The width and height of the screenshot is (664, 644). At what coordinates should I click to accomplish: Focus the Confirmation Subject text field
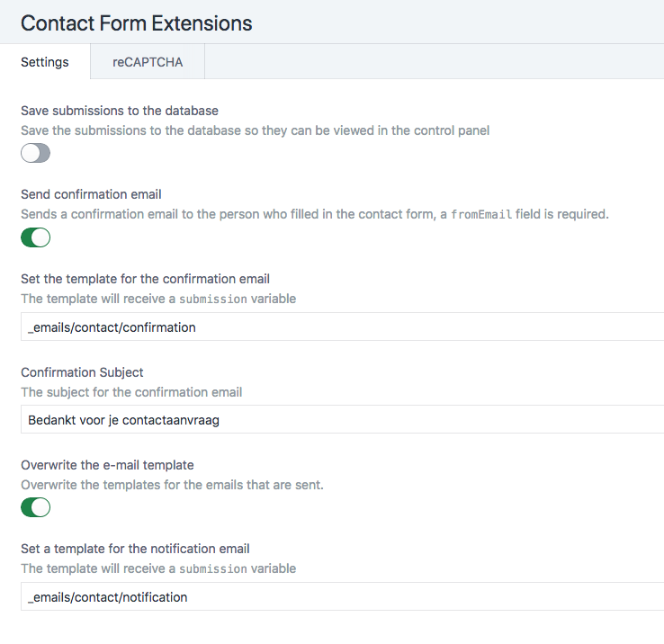(342, 420)
